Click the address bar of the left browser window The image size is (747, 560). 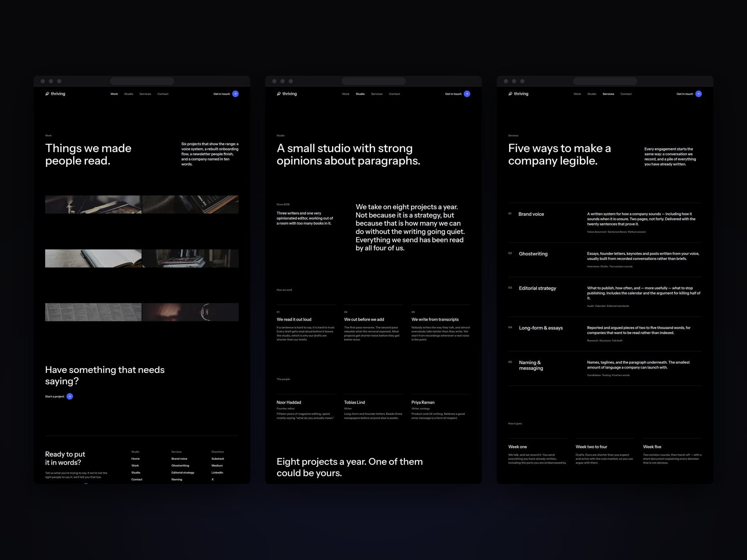142,81
